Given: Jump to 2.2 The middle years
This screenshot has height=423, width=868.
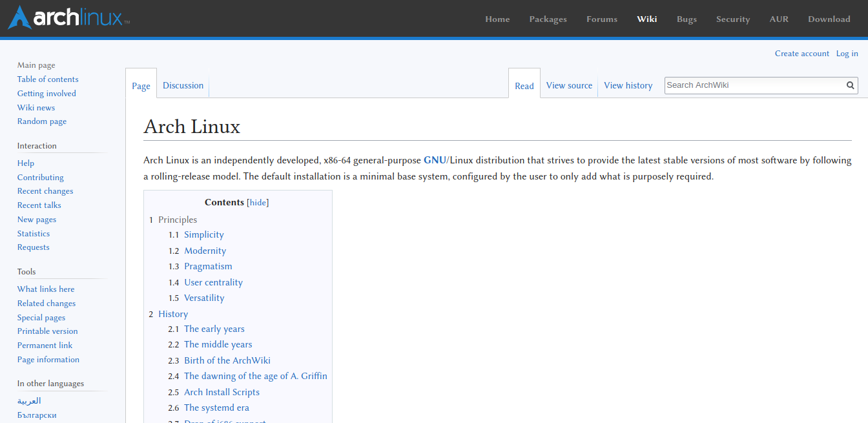Looking at the screenshot, I should point(211,345).
